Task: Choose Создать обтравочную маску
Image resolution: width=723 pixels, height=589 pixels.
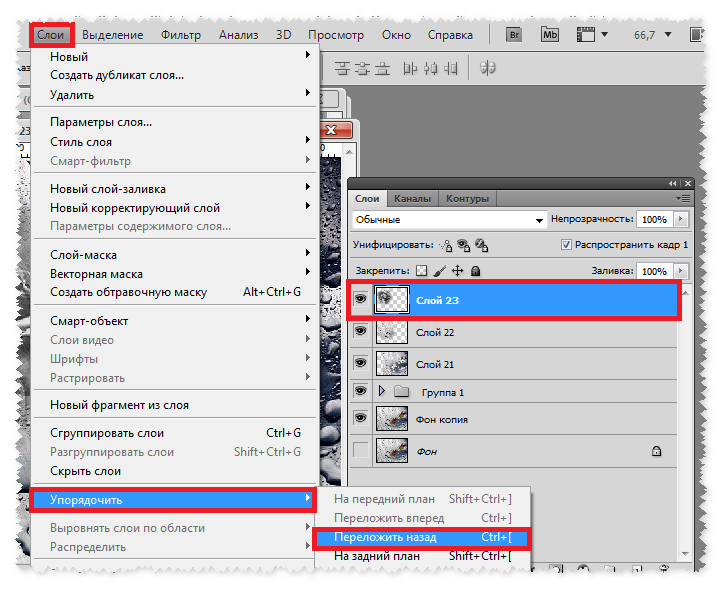Action: pyautogui.click(x=175, y=292)
